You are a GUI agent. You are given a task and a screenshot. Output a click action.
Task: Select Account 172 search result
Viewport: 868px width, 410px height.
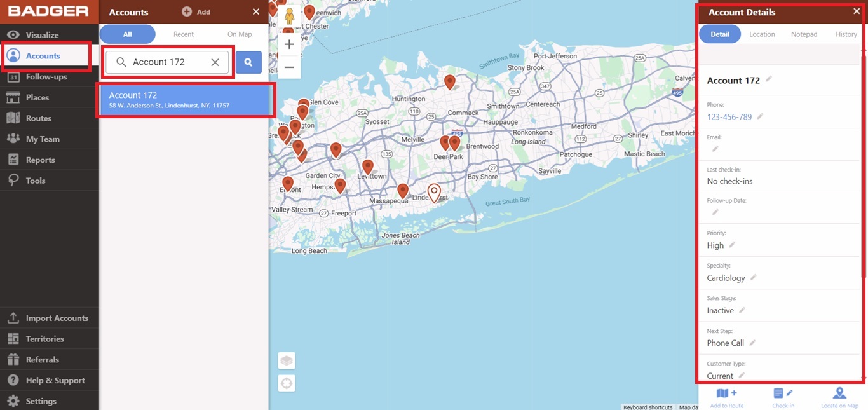click(x=186, y=100)
